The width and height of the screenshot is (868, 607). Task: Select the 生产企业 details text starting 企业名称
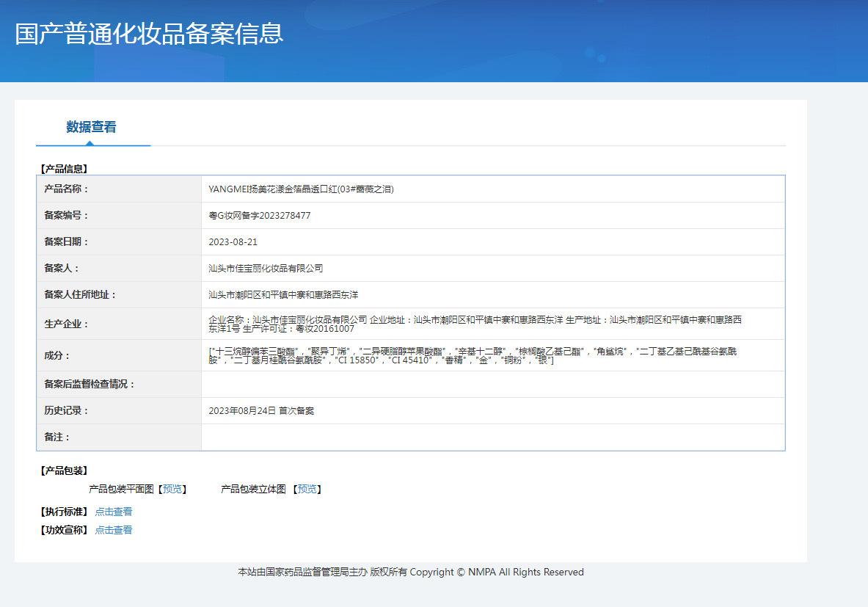pyautogui.click(x=475, y=324)
